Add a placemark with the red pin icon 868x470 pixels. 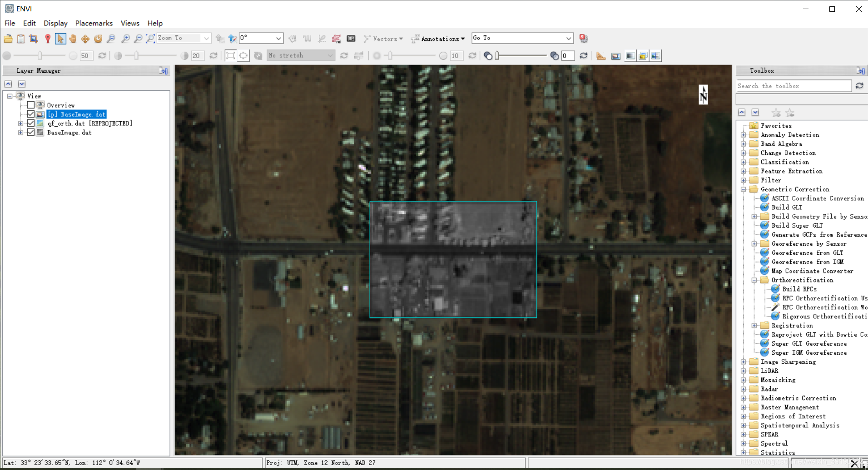point(47,39)
